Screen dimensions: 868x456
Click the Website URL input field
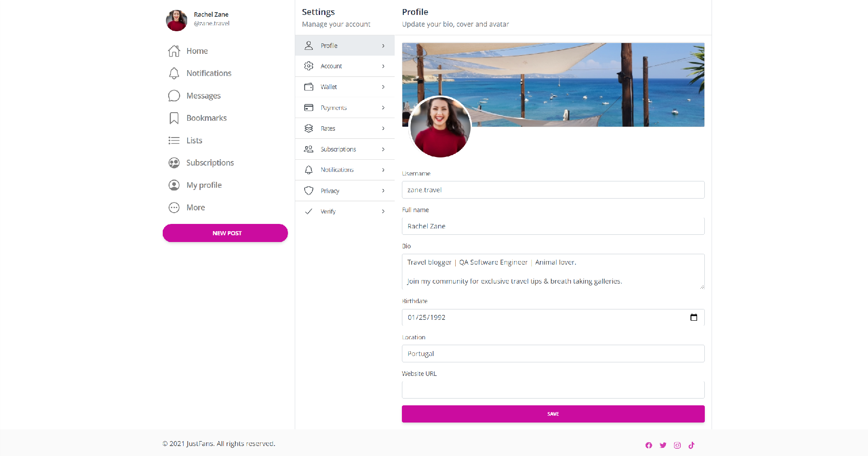coord(553,389)
